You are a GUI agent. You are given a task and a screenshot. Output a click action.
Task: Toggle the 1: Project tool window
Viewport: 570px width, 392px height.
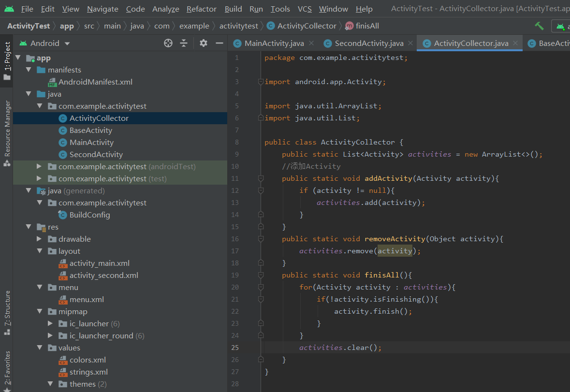click(7, 61)
